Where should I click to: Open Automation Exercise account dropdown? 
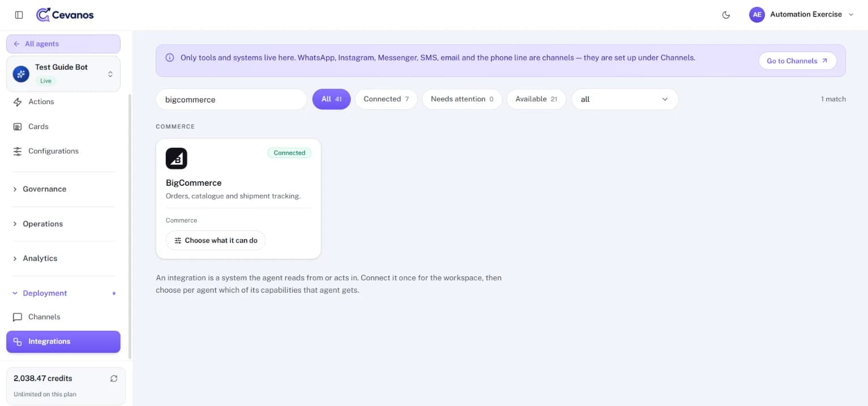pos(801,15)
